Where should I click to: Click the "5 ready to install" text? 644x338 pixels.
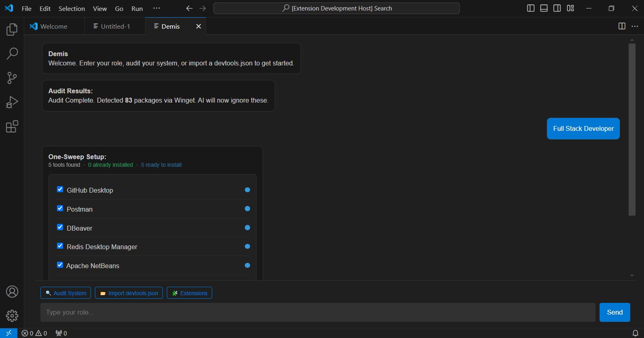click(x=161, y=165)
